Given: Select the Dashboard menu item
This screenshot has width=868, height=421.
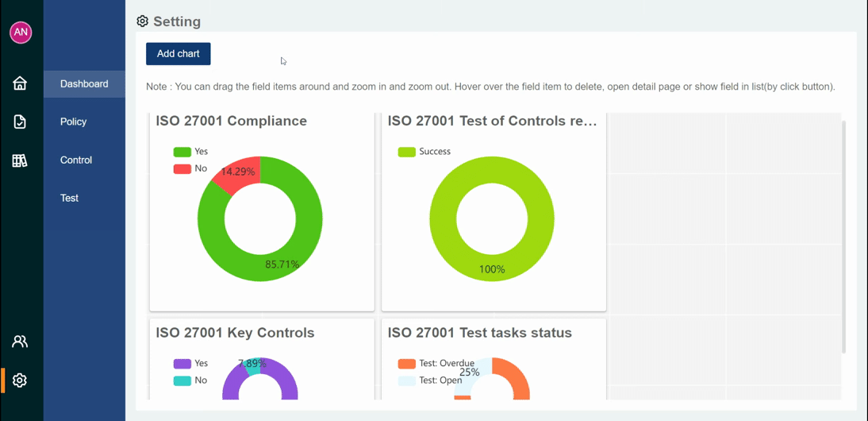Looking at the screenshot, I should click(x=84, y=84).
